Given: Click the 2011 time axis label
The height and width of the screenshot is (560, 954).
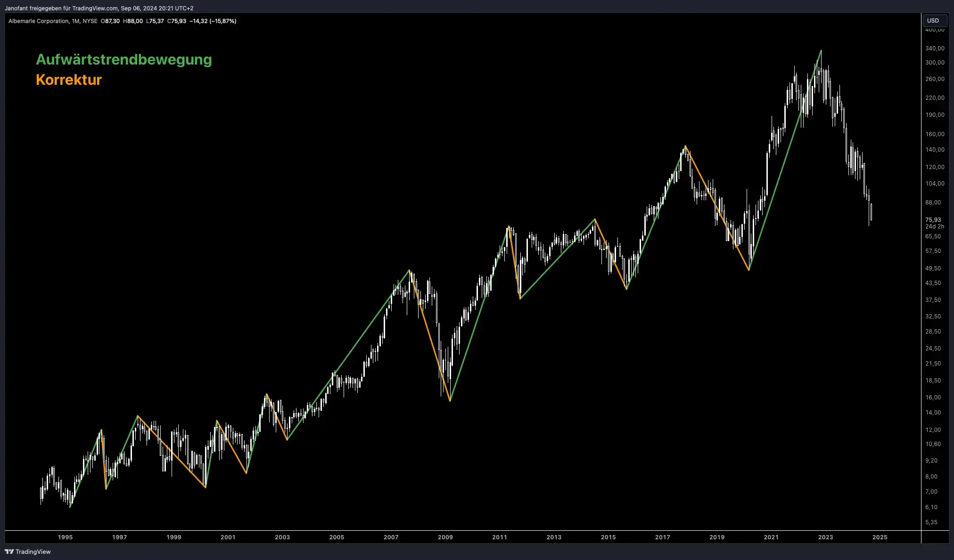Looking at the screenshot, I should click(x=500, y=537).
